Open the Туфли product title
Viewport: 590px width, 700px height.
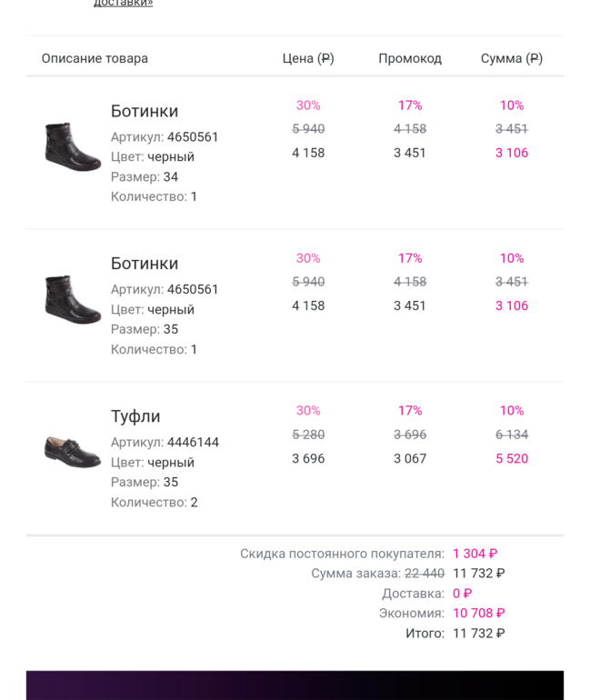pyautogui.click(x=135, y=416)
